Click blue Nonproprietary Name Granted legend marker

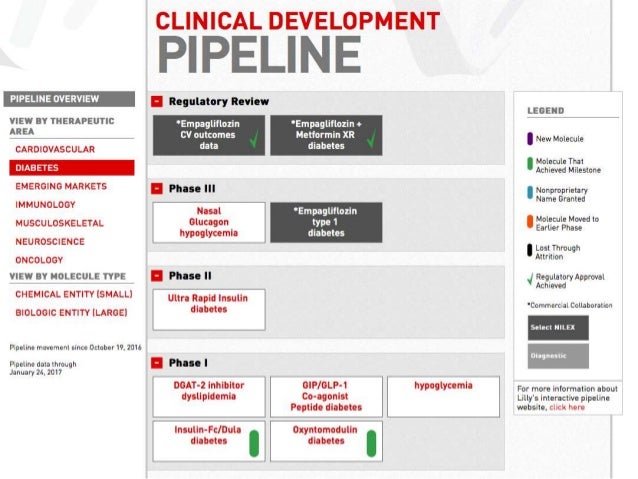(529, 193)
